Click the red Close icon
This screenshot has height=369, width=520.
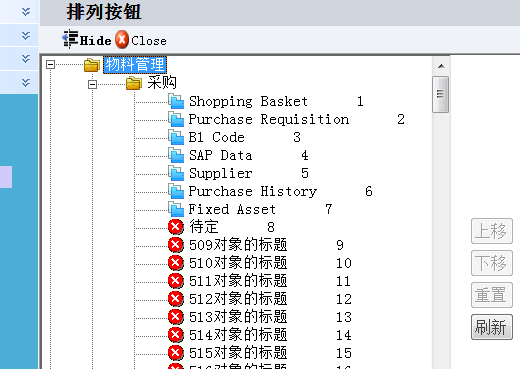click(122, 39)
